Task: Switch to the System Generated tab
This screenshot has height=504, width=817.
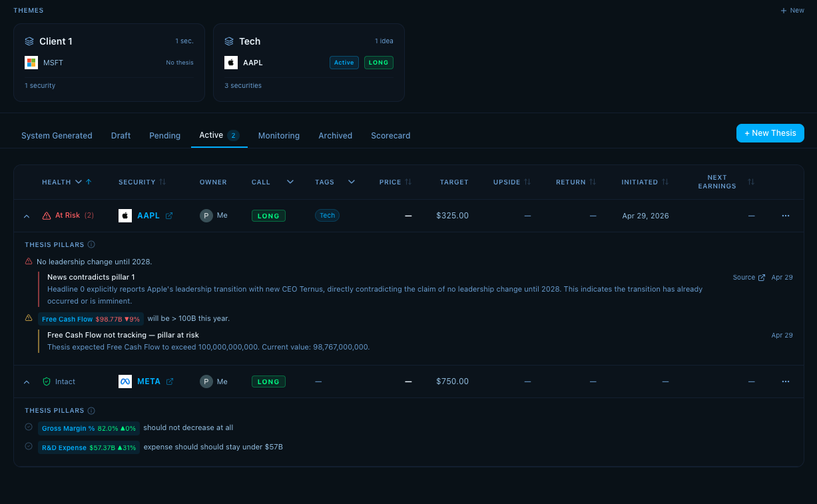Action: pos(57,135)
